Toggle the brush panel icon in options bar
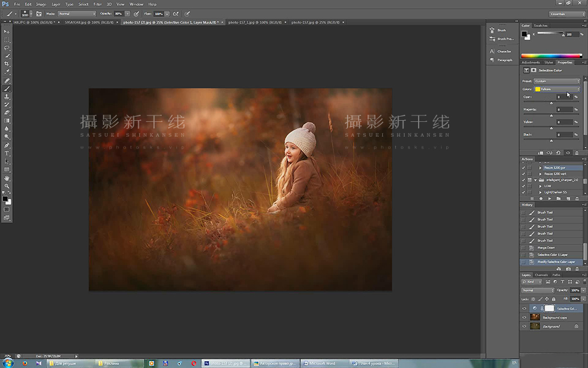Viewport: 588px width, 368px height. (39, 14)
